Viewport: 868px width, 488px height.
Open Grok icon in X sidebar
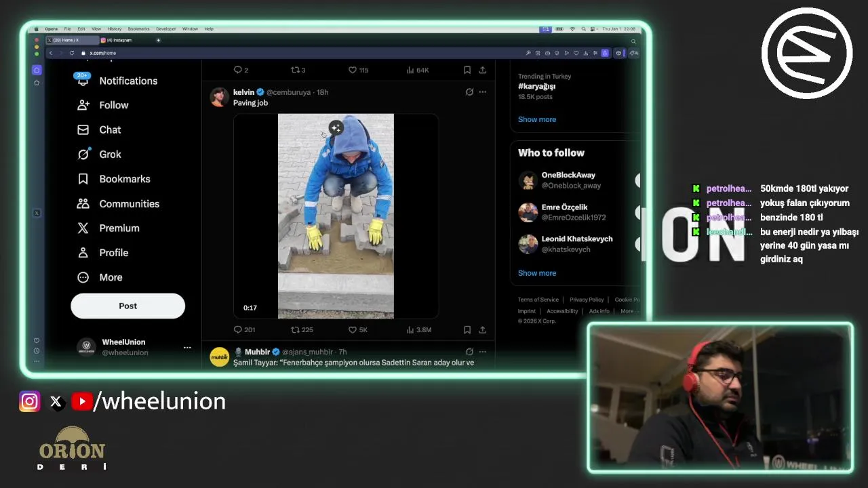point(83,155)
